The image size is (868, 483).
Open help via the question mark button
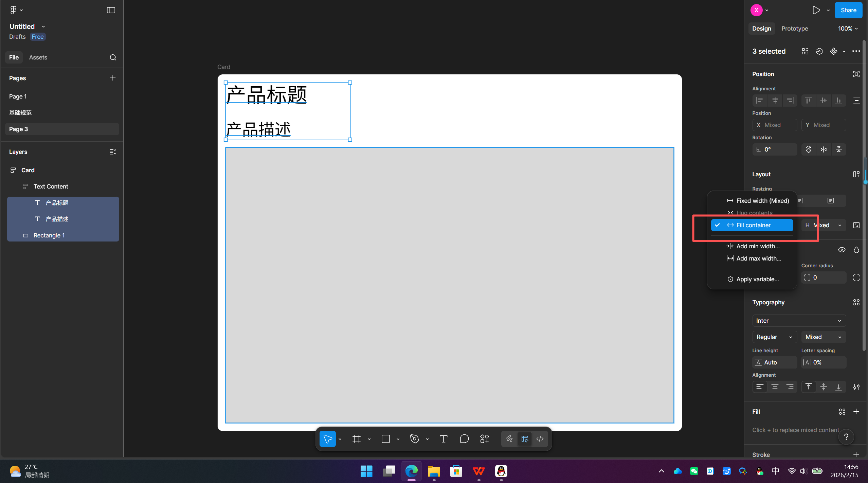[x=846, y=437]
